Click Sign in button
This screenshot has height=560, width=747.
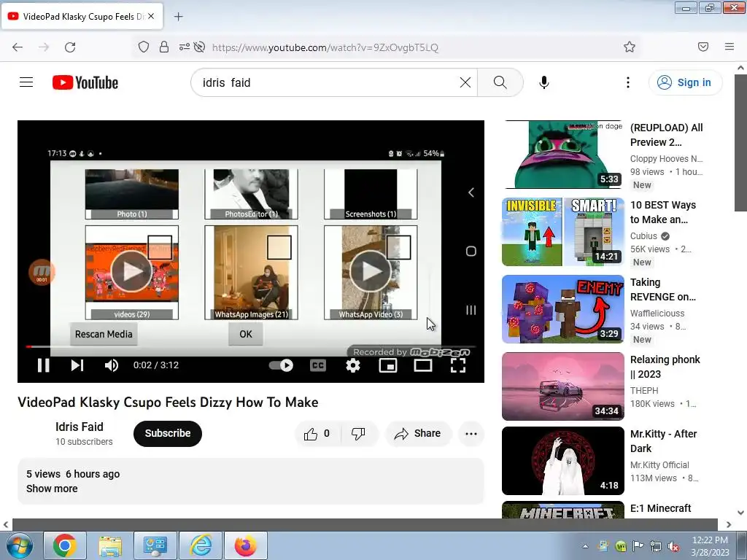click(x=685, y=82)
